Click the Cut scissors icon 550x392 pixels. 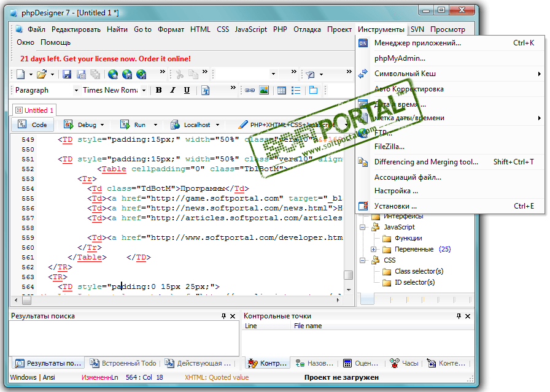[x=180, y=74]
